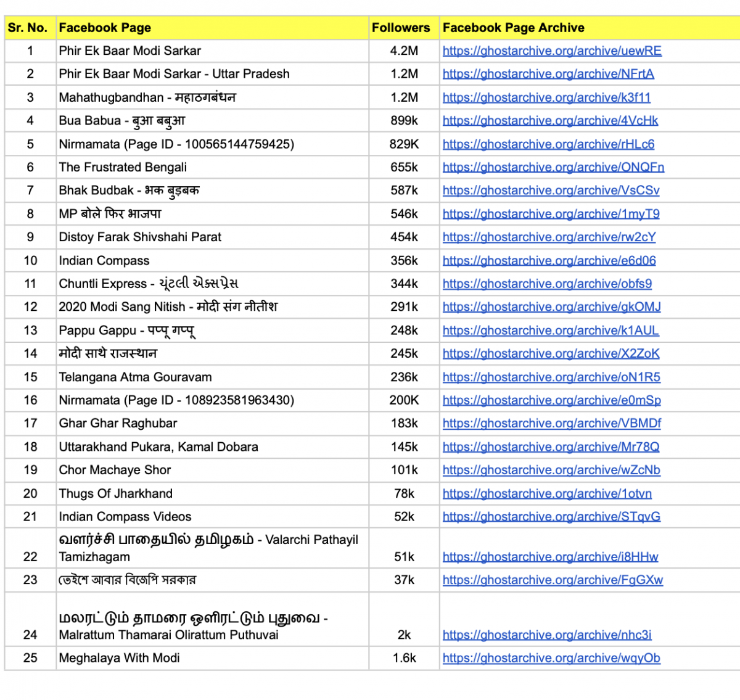Open the archive link for Uttar Pradesh page
Viewport: 740px width, 700px height.
pos(548,74)
